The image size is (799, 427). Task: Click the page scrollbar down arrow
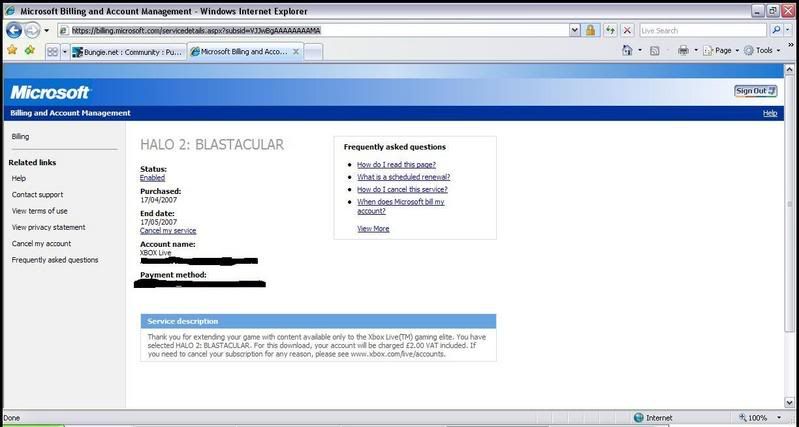(x=790, y=402)
